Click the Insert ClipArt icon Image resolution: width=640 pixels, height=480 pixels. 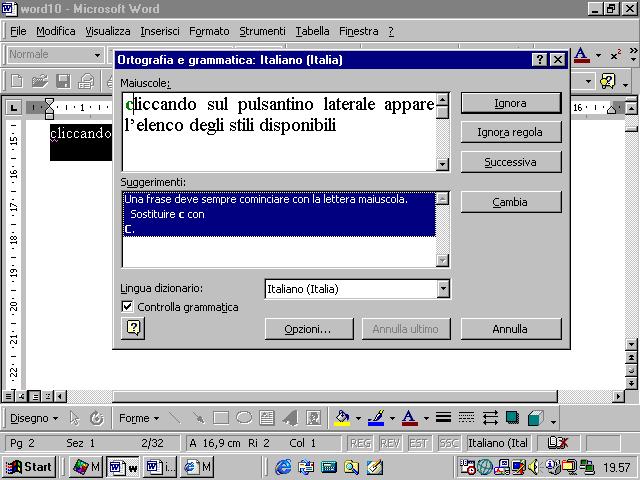point(313,418)
